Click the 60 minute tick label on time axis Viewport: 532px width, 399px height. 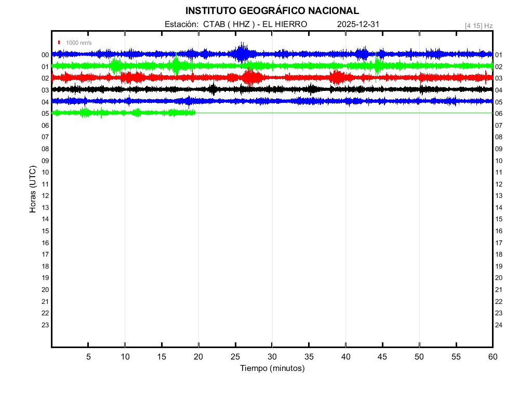(493, 357)
